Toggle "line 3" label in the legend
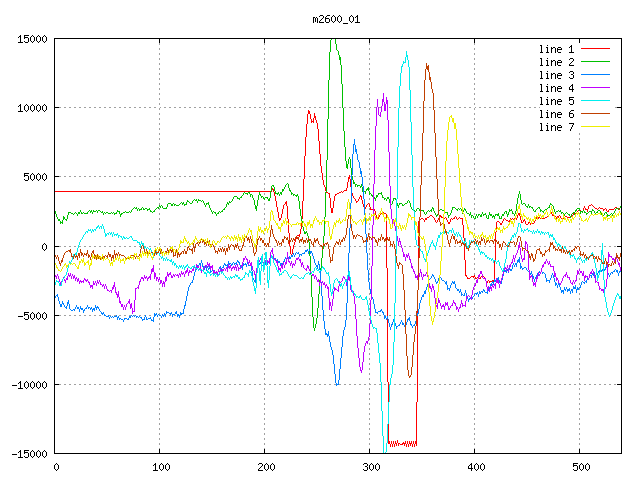The height and width of the screenshot is (480, 640). [557, 75]
